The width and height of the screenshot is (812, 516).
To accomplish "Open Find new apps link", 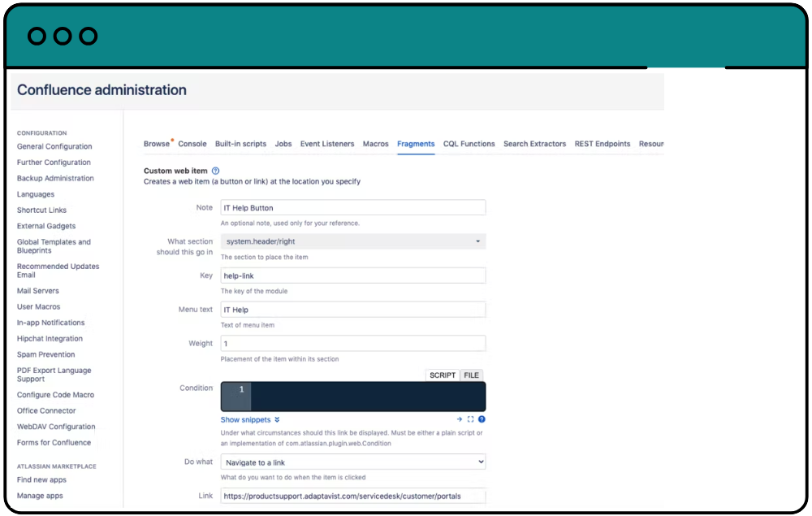I will (41, 479).
